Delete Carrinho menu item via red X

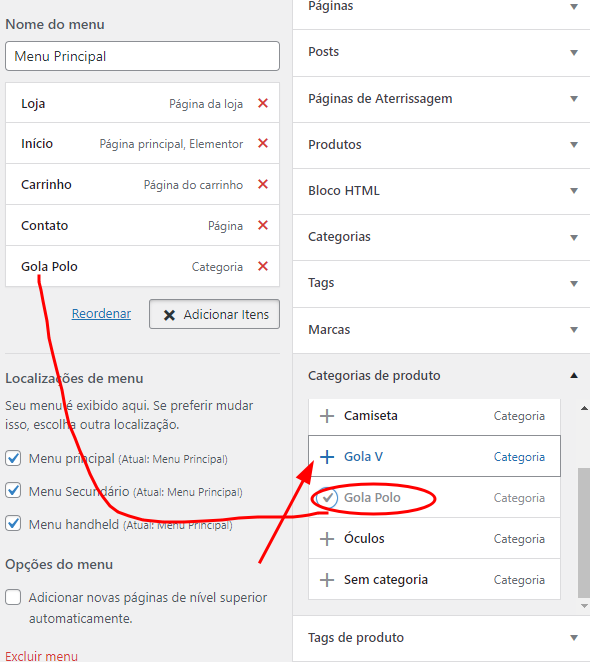point(263,184)
